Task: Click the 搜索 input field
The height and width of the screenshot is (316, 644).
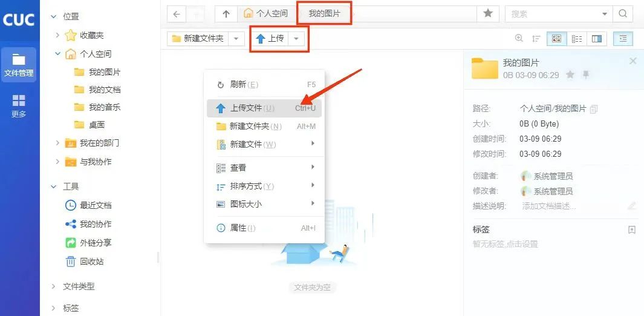Action: coord(553,13)
